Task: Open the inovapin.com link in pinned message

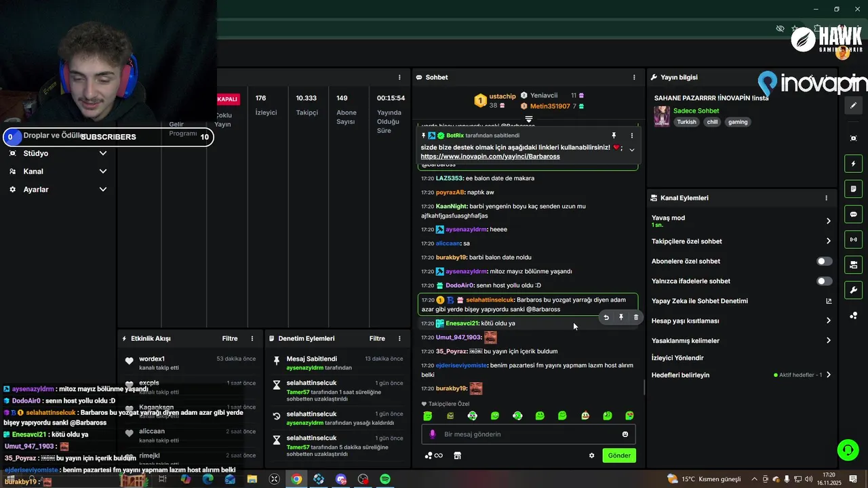Action: click(x=490, y=157)
